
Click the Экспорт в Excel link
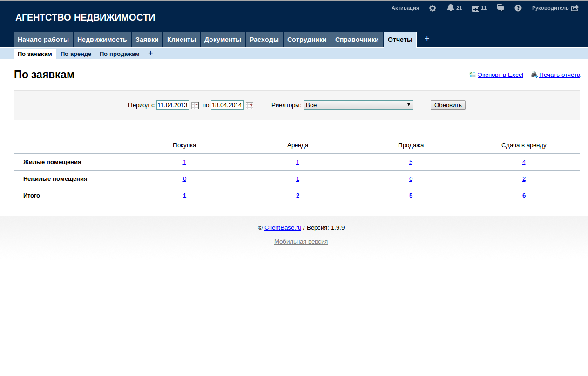click(x=500, y=75)
